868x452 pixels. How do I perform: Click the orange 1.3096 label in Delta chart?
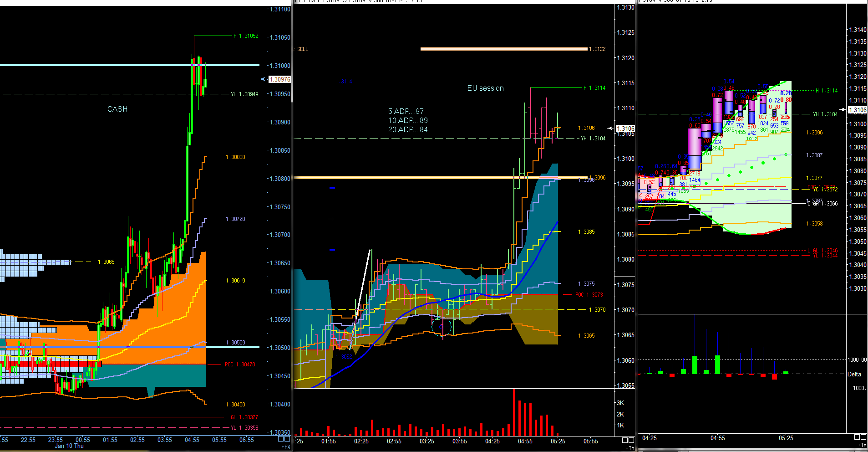point(814,133)
